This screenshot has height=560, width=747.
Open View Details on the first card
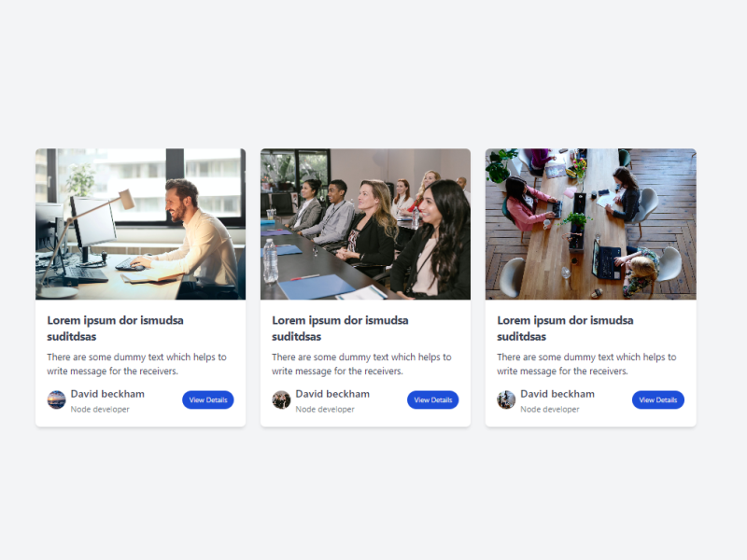coord(207,400)
